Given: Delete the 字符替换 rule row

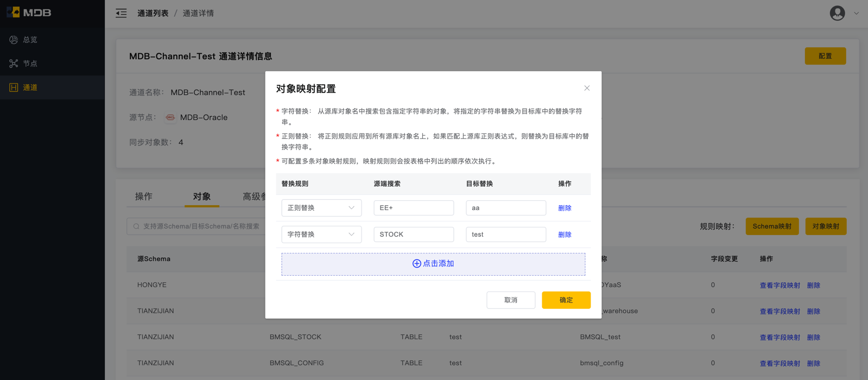Looking at the screenshot, I should point(565,235).
